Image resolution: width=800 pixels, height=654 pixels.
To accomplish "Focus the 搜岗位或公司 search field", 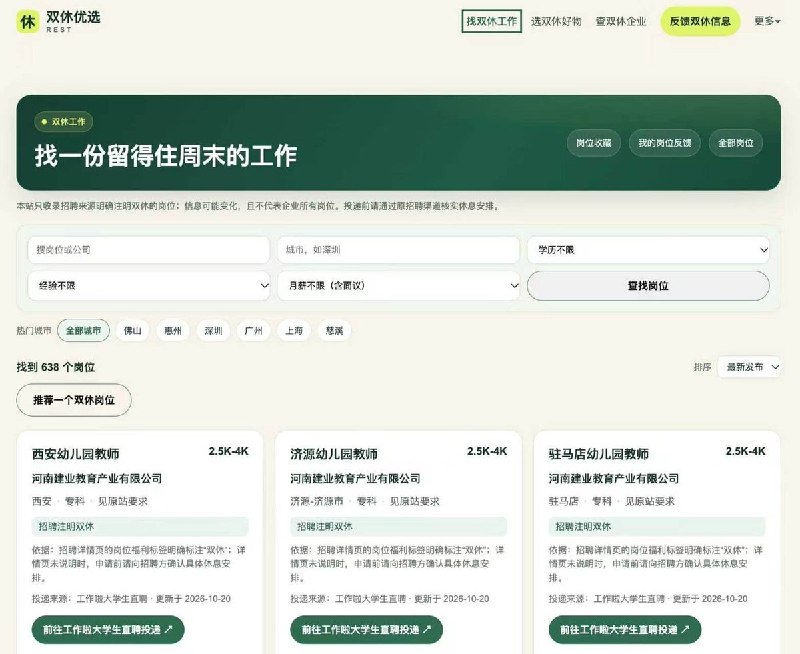I will click(x=148, y=250).
